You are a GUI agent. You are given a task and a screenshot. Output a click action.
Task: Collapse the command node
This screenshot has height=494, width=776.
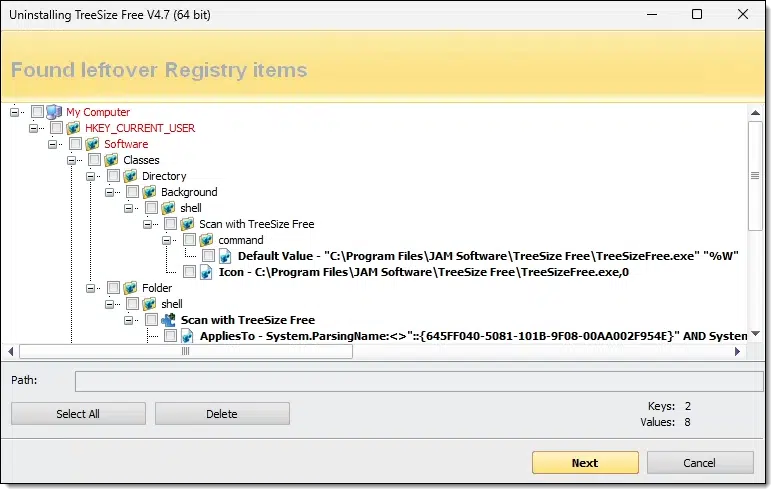coord(166,241)
